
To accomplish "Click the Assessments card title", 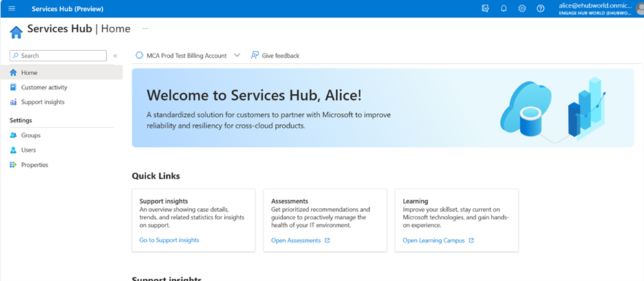I will click(x=290, y=201).
